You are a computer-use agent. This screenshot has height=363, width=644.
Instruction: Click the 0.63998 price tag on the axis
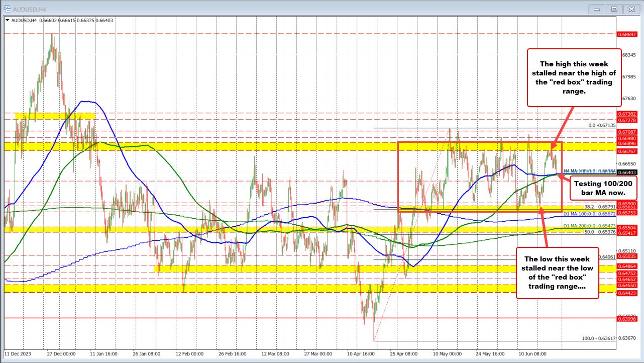[x=627, y=319]
